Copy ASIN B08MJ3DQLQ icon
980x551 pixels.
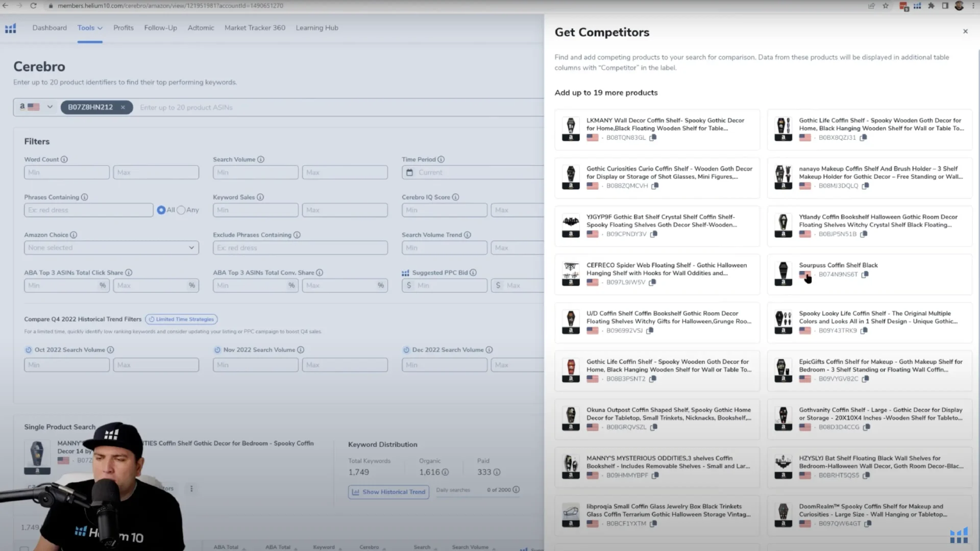point(865,186)
